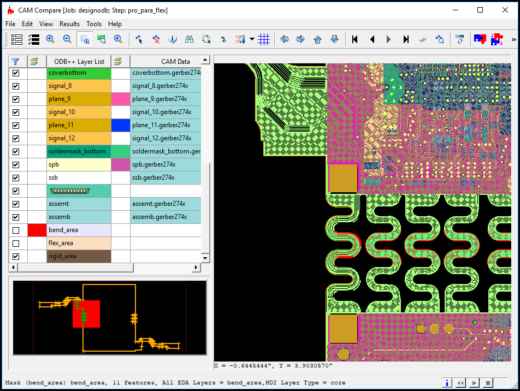Click the zoom in magnifier icon
The height and width of the screenshot is (391, 520).
[51, 39]
